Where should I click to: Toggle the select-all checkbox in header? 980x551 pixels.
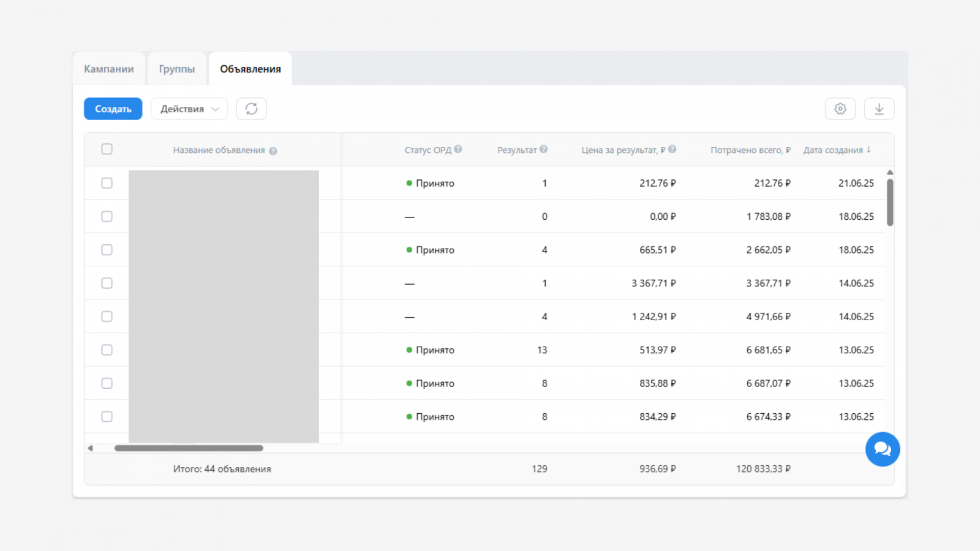pyautogui.click(x=107, y=149)
